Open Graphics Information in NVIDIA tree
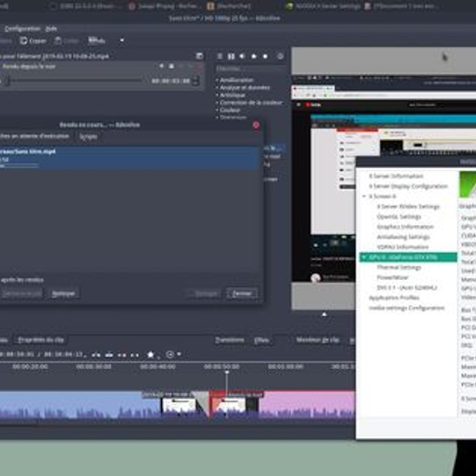This screenshot has height=476, width=476. 405,227
